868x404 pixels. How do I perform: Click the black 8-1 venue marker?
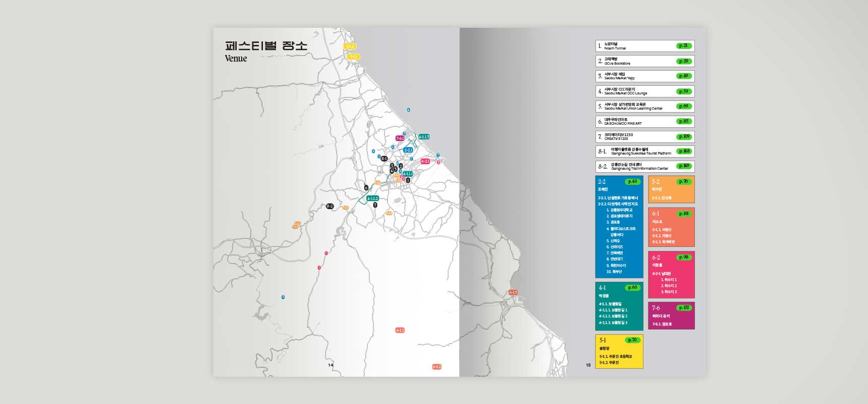(384, 159)
